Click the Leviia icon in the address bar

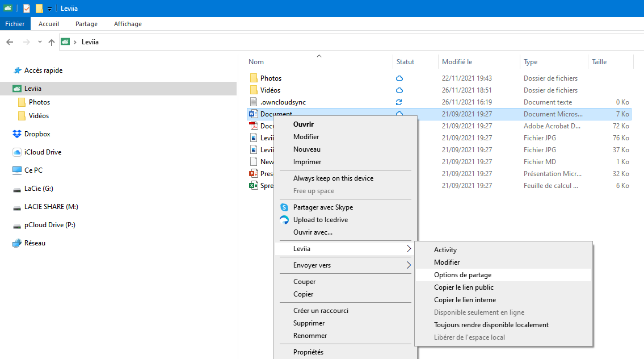click(x=65, y=41)
